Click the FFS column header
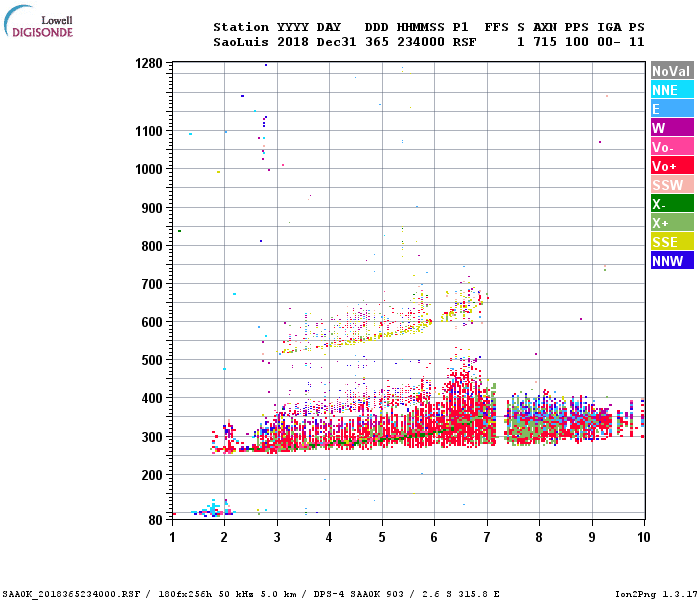Viewport: 700px width, 600px height. [496, 27]
